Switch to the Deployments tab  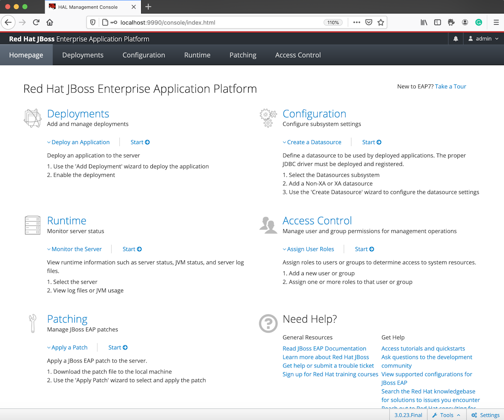click(83, 55)
